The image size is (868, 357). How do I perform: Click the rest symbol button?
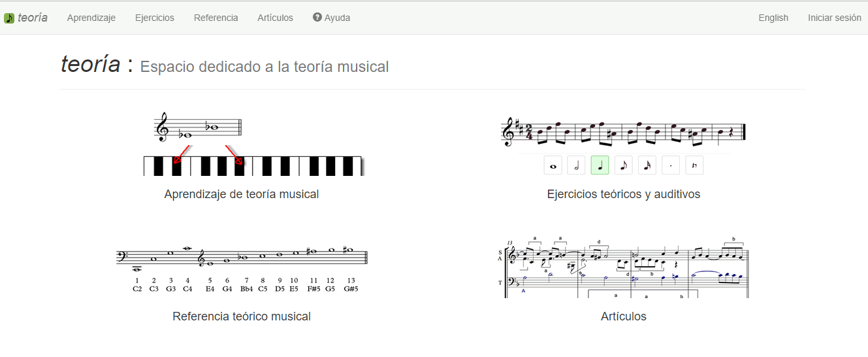[x=694, y=166]
